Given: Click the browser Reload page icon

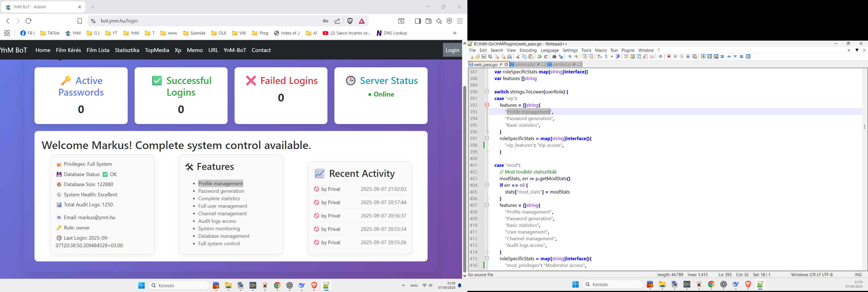Looking at the screenshot, I should pyautogui.click(x=29, y=21).
